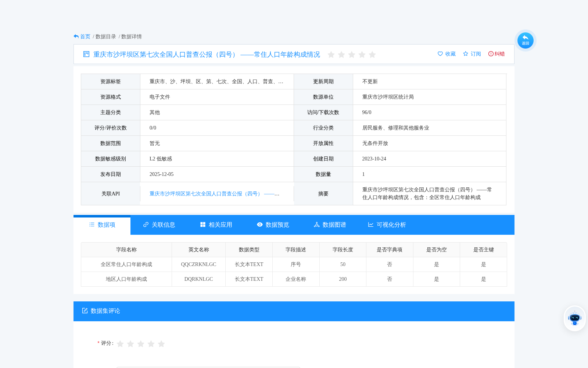This screenshot has height=368, width=588.
Task: Click the field length 50 cell
Action: (343, 264)
